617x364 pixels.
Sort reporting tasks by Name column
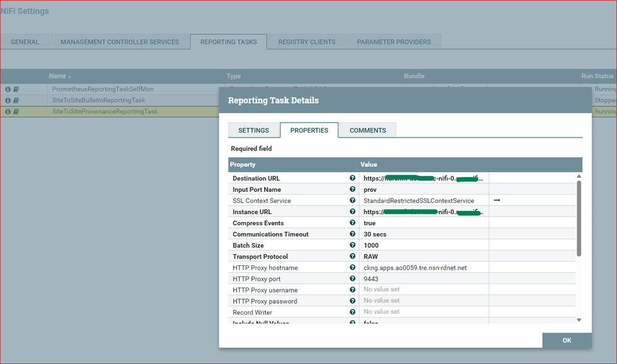click(57, 76)
